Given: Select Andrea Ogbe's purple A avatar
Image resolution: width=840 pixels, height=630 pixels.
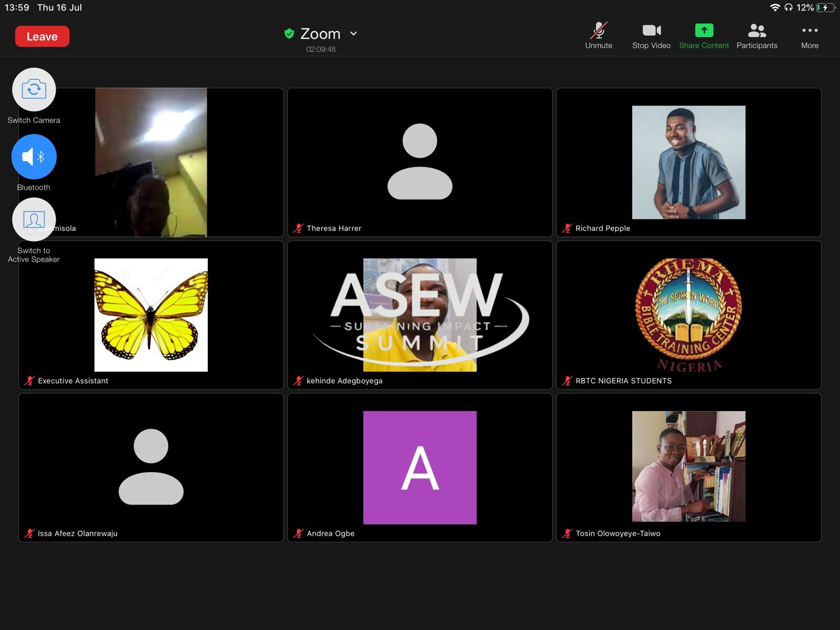Looking at the screenshot, I should tap(420, 467).
